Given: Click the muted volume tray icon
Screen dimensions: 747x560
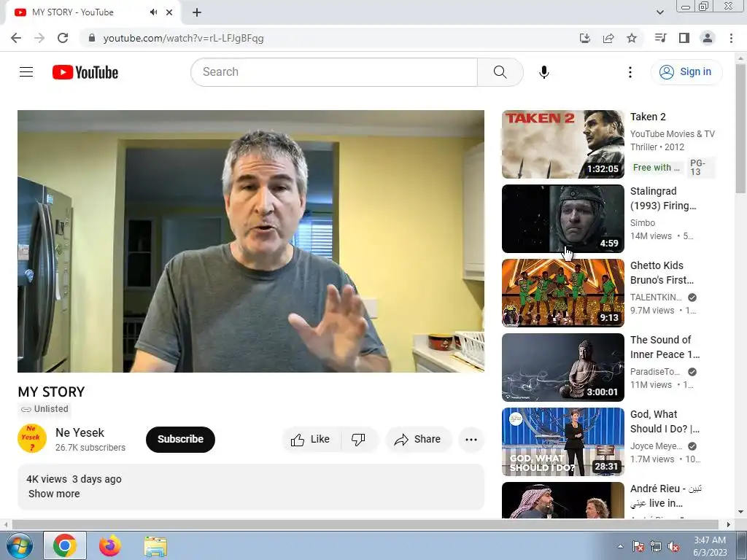Looking at the screenshot, I should click(673, 546).
